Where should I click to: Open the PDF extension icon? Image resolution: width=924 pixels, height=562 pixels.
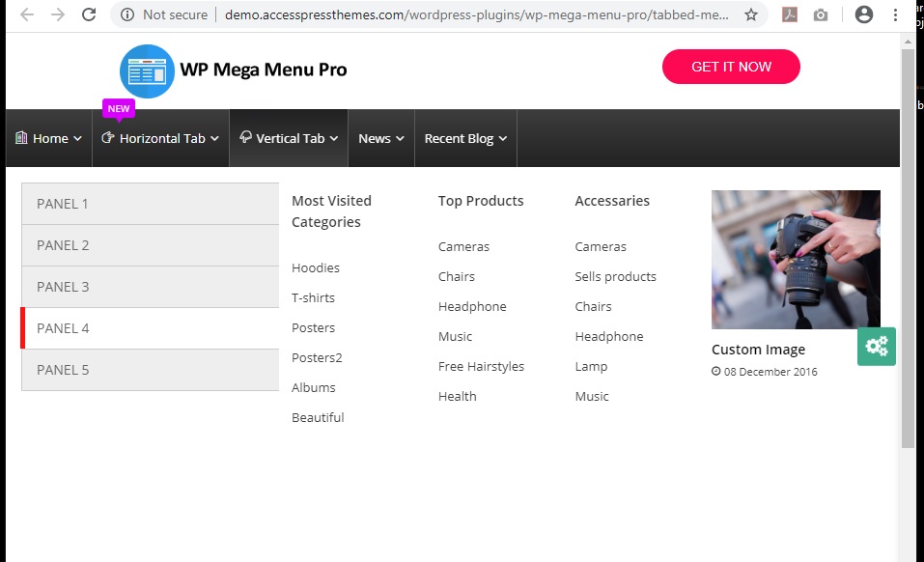[x=790, y=14]
